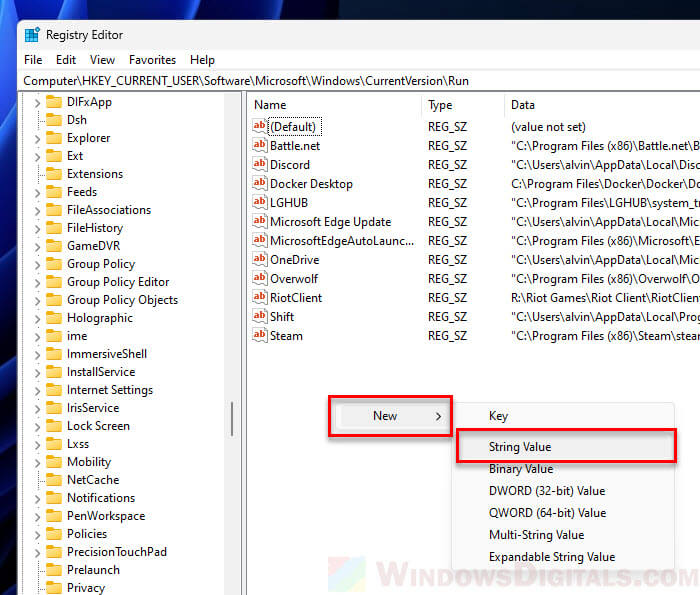Choose QWORD (64-bit) Value
Image resolution: width=700 pixels, height=595 pixels.
click(563, 513)
